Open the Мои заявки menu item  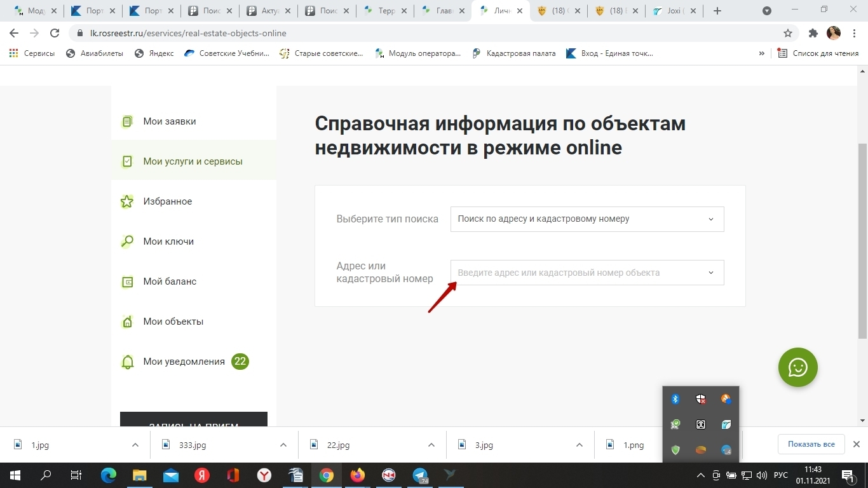pyautogui.click(x=169, y=121)
